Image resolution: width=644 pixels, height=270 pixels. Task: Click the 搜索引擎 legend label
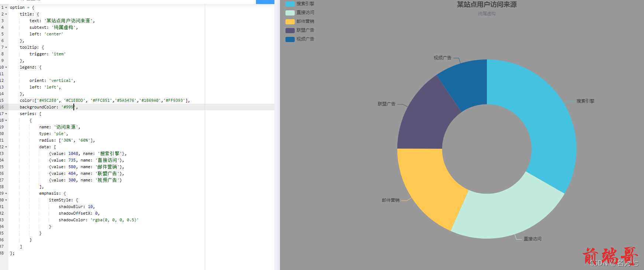point(305,4)
